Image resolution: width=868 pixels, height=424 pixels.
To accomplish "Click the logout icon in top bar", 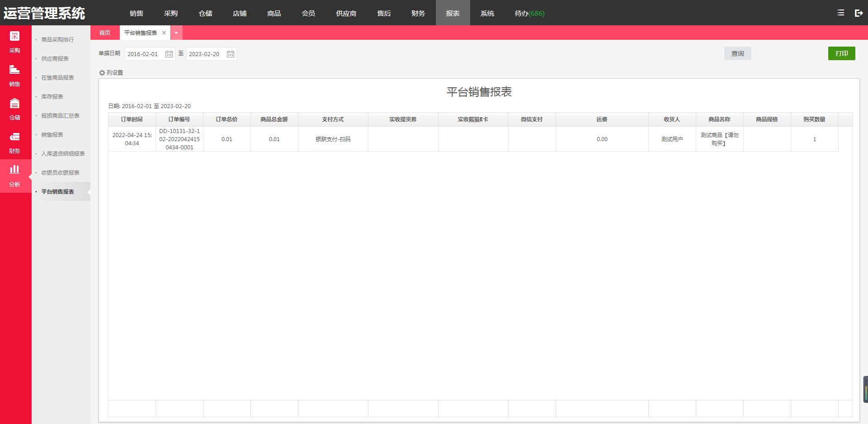I will (x=859, y=13).
